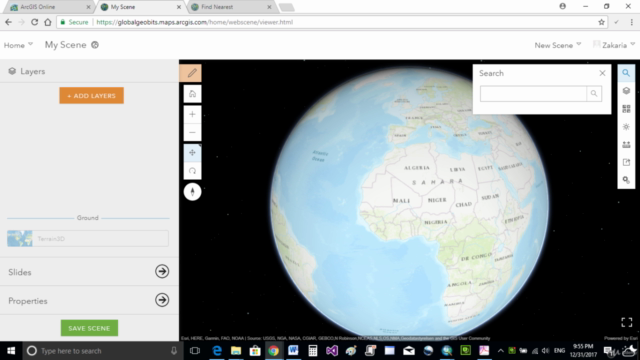Open the Microsoft Store from the taskbar
The width and height of the screenshot is (640, 360).
255,351
